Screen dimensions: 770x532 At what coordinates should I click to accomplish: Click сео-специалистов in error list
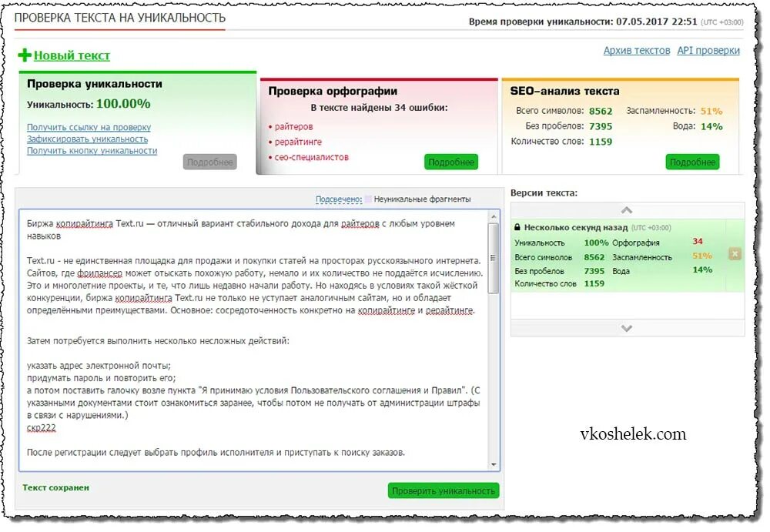pyautogui.click(x=311, y=157)
